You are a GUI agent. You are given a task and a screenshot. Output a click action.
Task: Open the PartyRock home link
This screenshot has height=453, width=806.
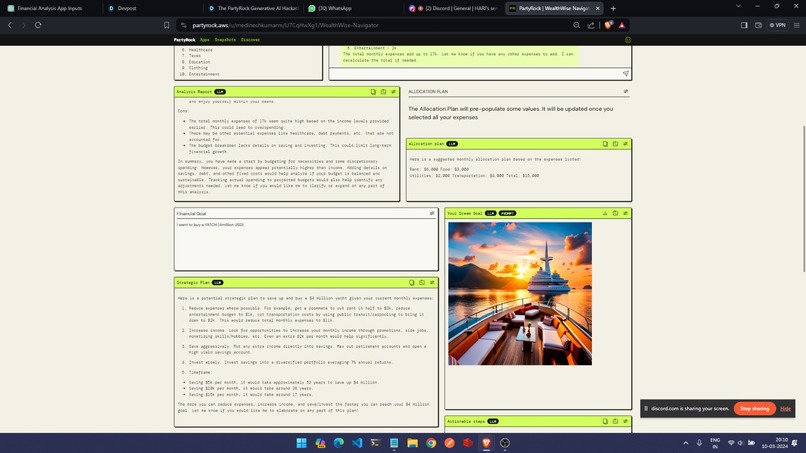tap(184, 40)
